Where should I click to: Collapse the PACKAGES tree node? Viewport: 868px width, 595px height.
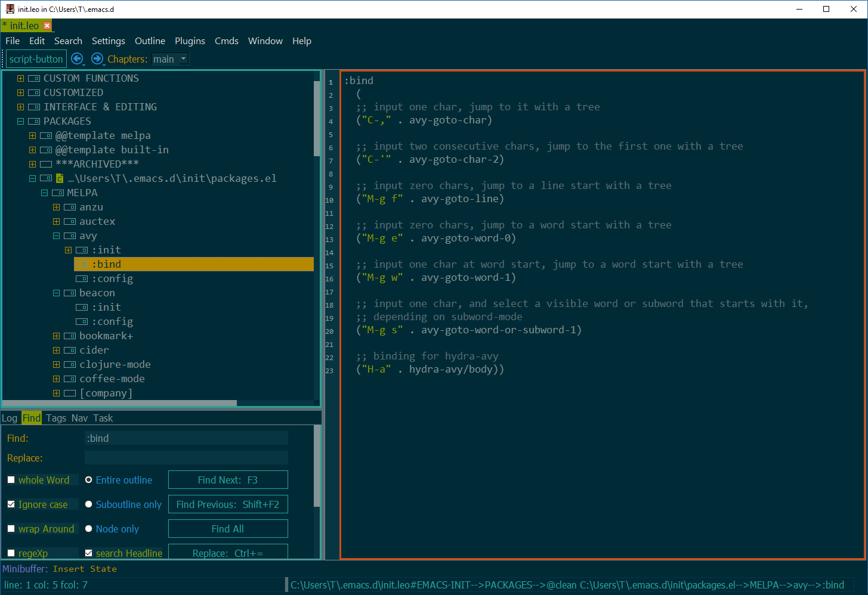coord(20,122)
